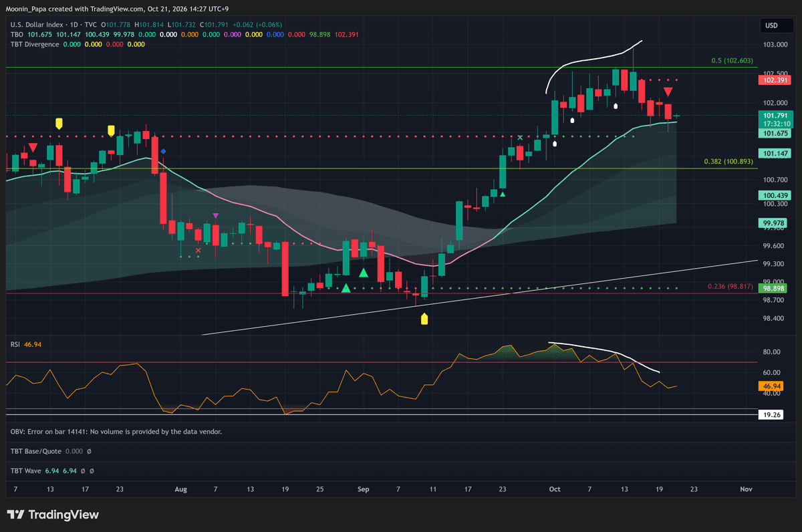This screenshot has width=802, height=532.
Task: Select the red down-triangle signal in early July
Action: click(x=33, y=148)
